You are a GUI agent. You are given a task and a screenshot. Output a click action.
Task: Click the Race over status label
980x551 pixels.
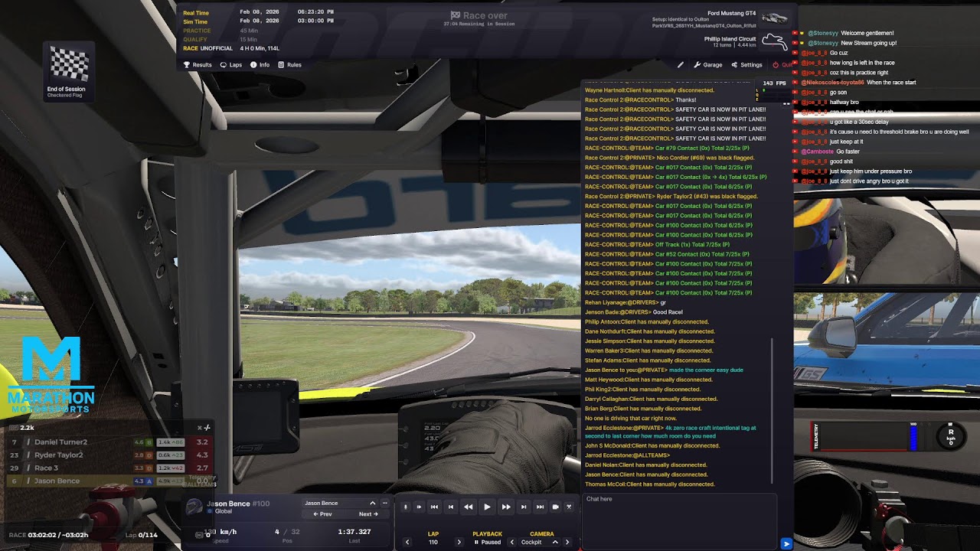(x=479, y=15)
